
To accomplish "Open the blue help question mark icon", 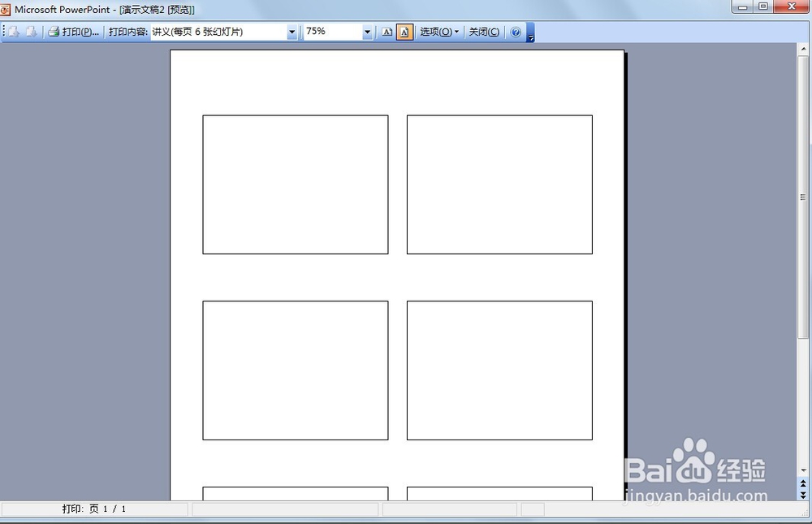I will pyautogui.click(x=516, y=32).
